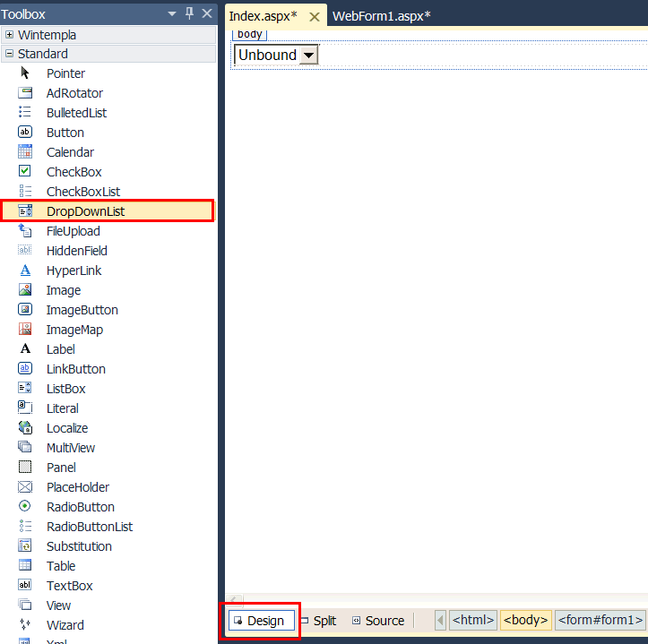
Task: Select the HiddenField control icon
Action: (25, 250)
